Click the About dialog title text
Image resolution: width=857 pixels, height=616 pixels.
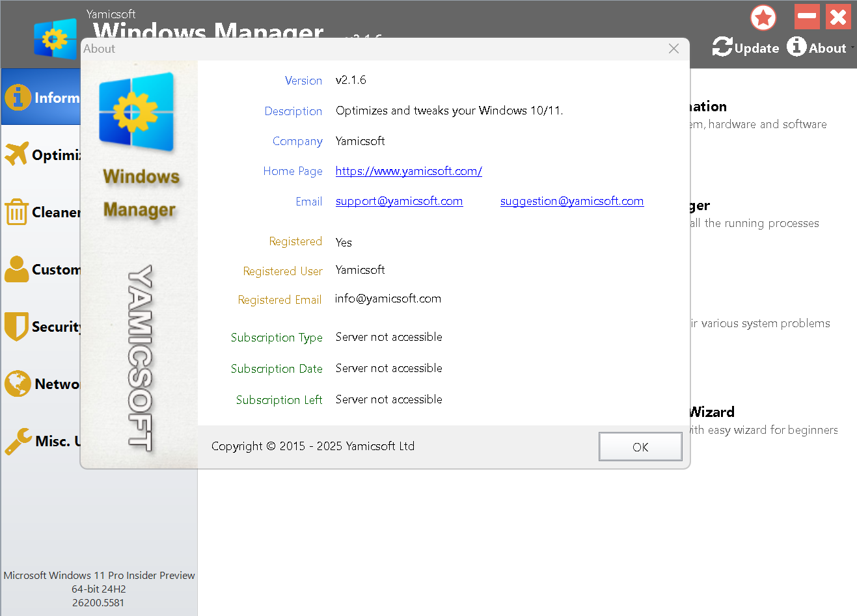coord(99,49)
